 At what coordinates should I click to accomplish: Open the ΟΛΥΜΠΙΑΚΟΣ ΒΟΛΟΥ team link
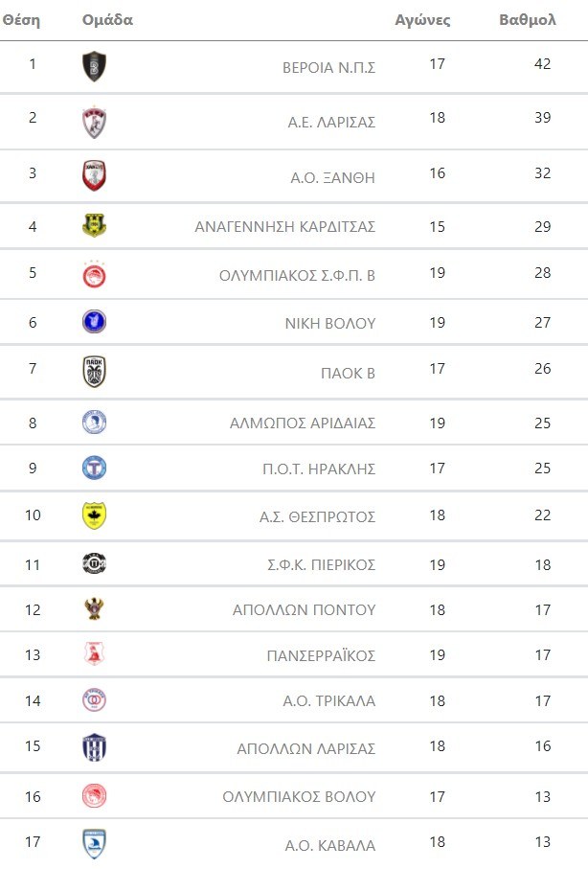coord(299,797)
